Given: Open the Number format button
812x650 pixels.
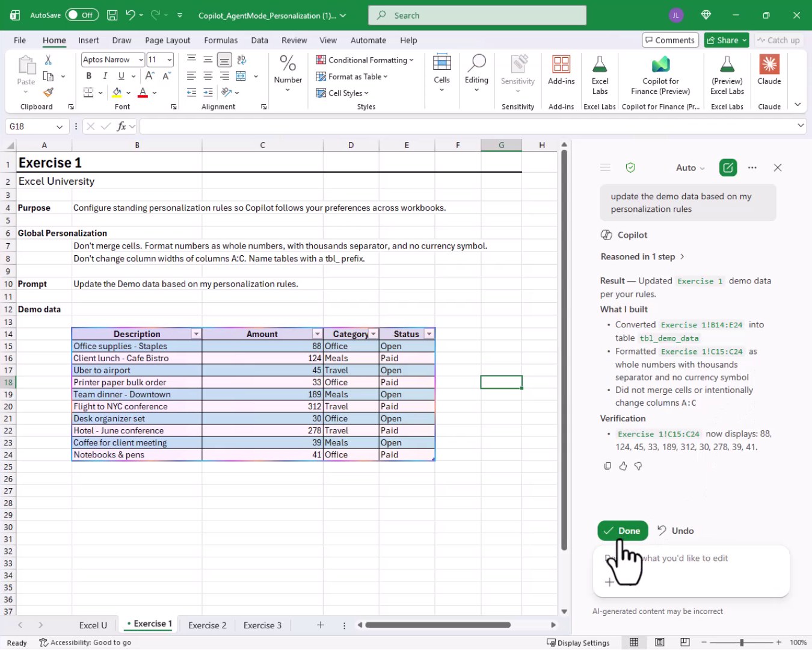Looking at the screenshot, I should click(x=288, y=73).
